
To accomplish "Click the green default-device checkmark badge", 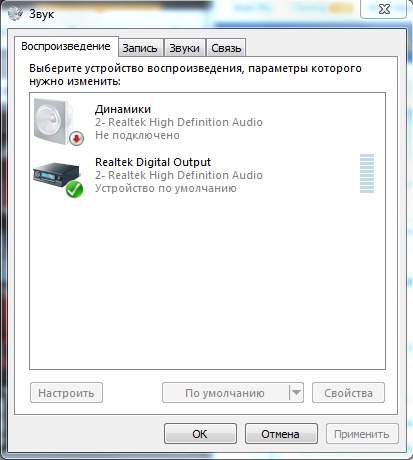I will (74, 189).
